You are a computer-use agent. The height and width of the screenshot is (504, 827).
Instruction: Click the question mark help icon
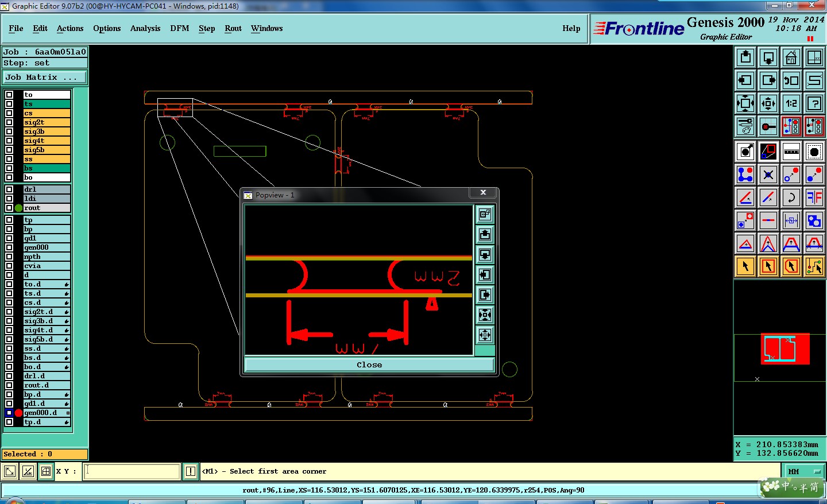[x=814, y=103]
